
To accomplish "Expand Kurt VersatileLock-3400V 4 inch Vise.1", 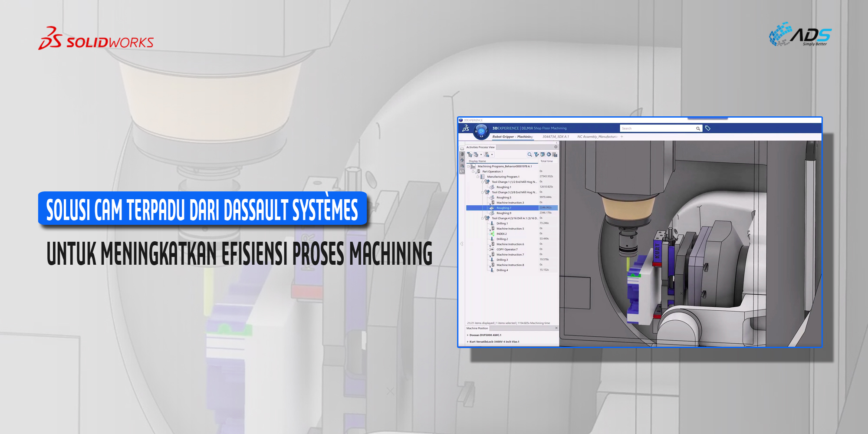I will pos(467,342).
